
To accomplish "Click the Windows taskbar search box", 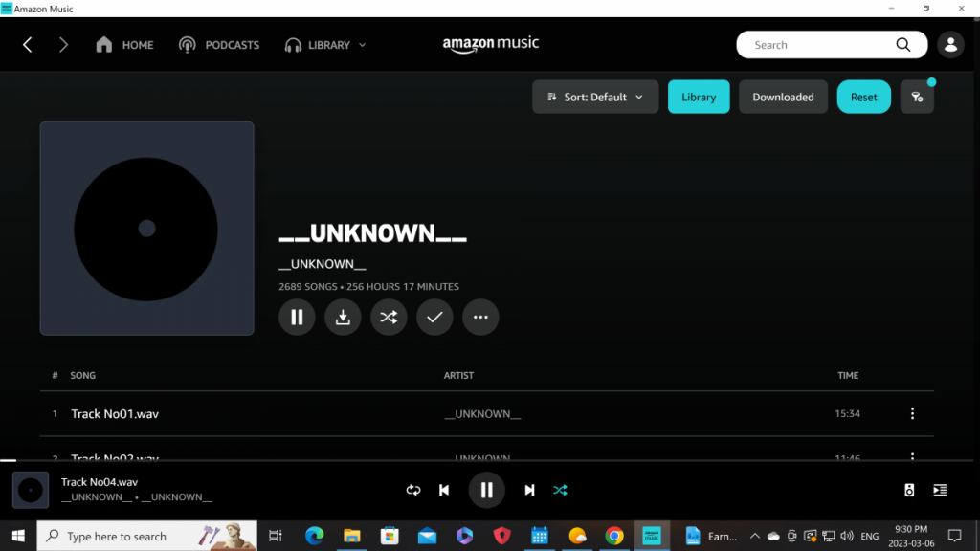I will 146,536.
